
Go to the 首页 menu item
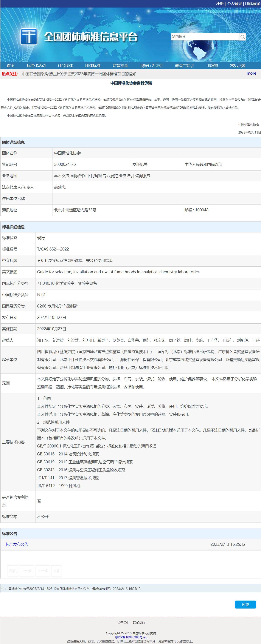coord(11,66)
